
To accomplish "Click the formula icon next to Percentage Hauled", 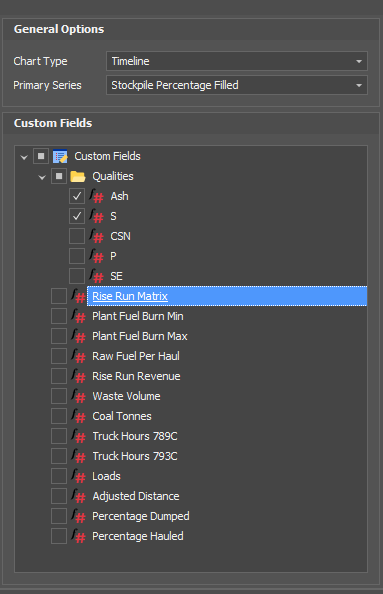I will click(78, 536).
